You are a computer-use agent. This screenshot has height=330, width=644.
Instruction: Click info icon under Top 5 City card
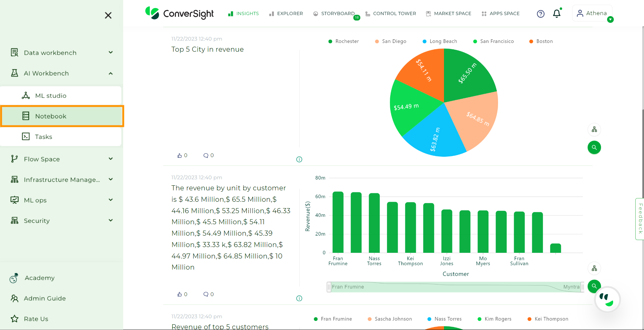[x=299, y=159]
